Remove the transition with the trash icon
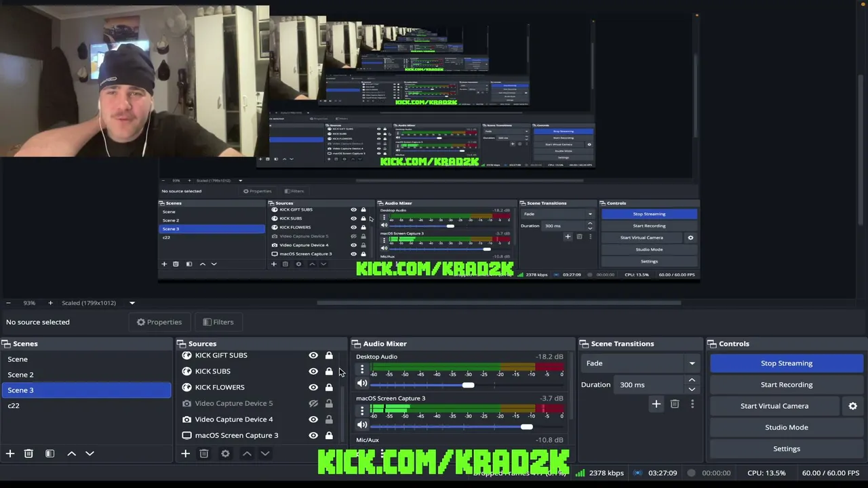 coord(674,404)
